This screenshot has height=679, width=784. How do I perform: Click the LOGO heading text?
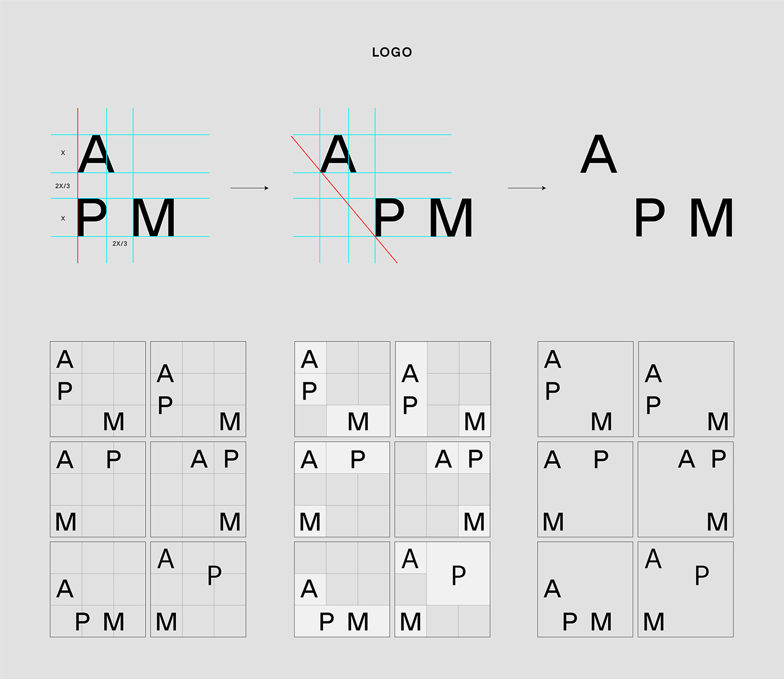coord(392,52)
